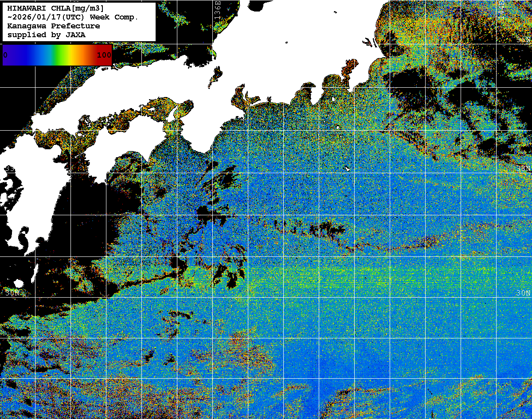Pick the green section of the color bar
Screen dimensions: 532x419
pyautogui.click(x=58, y=55)
